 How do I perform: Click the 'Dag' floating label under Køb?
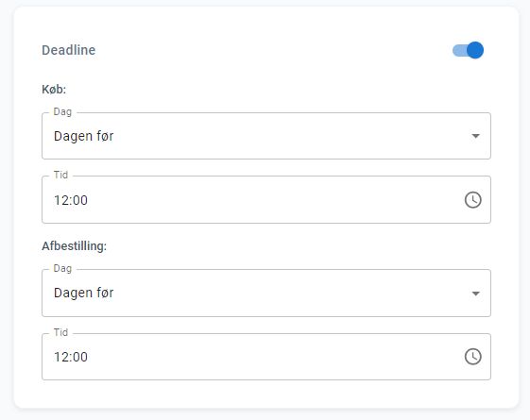62,111
